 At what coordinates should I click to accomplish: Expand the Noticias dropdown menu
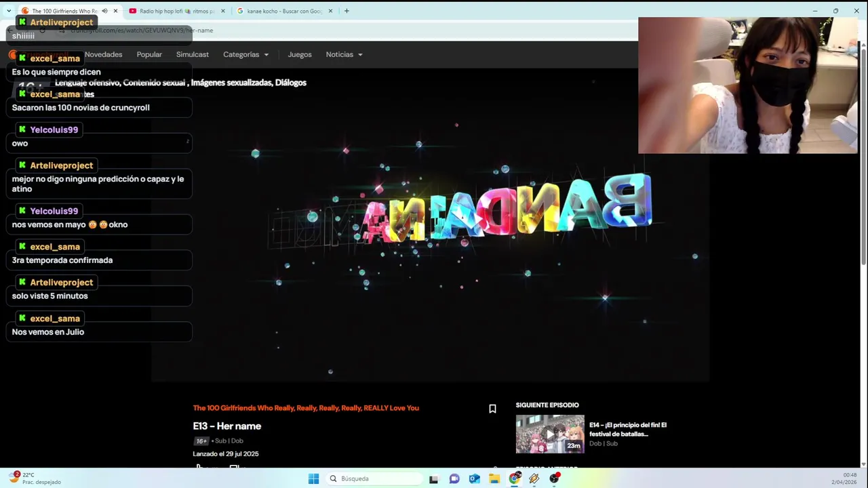point(344,54)
